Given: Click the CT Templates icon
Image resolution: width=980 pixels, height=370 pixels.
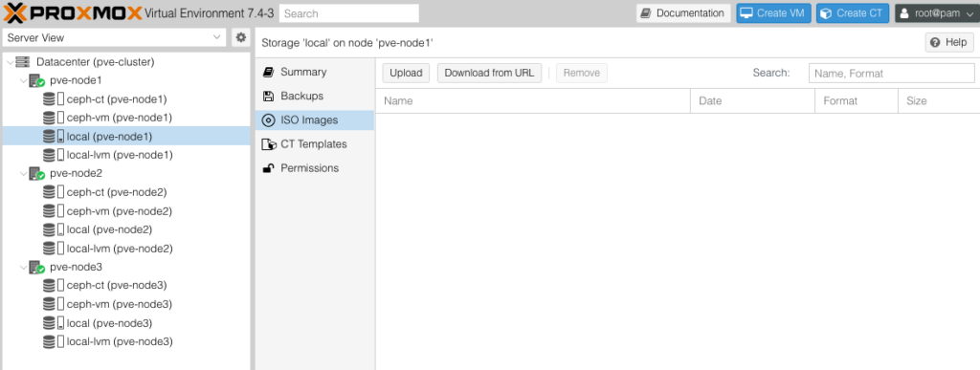Looking at the screenshot, I should [x=269, y=144].
